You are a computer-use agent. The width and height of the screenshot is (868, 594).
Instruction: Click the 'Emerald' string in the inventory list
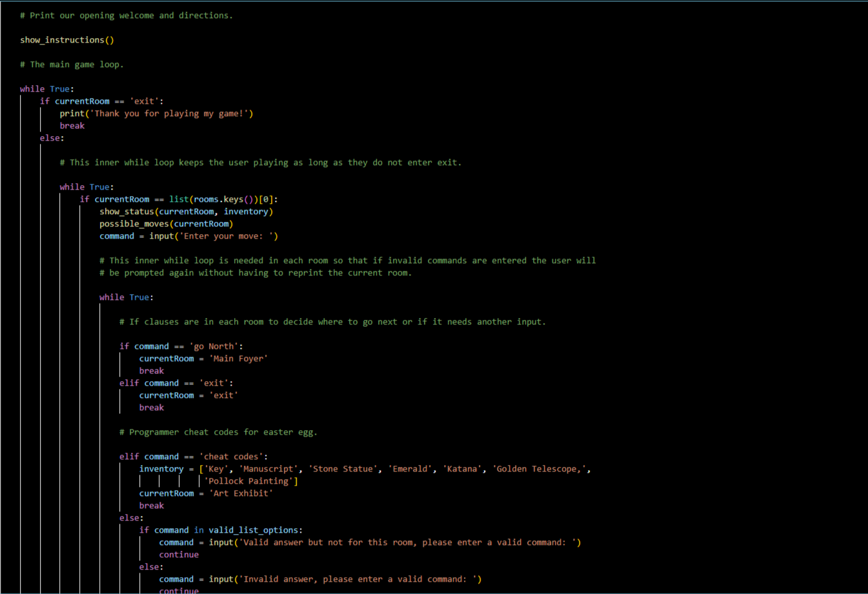point(410,469)
